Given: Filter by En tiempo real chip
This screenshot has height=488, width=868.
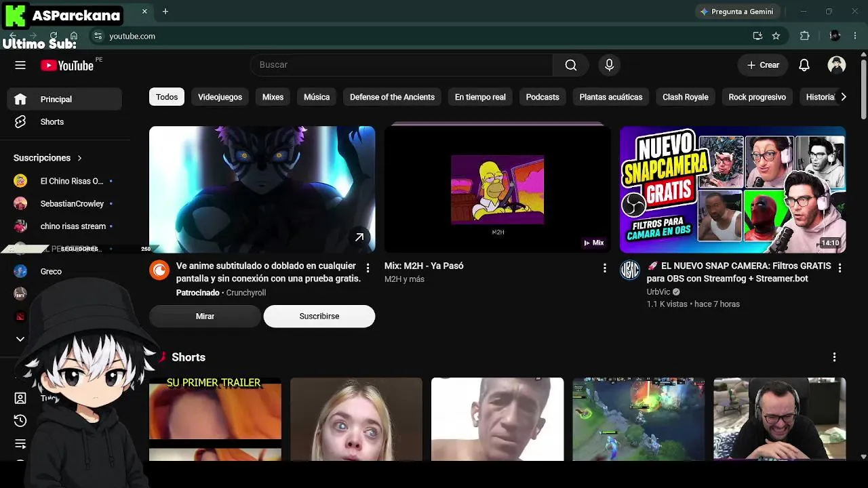Looking at the screenshot, I should click(x=480, y=97).
